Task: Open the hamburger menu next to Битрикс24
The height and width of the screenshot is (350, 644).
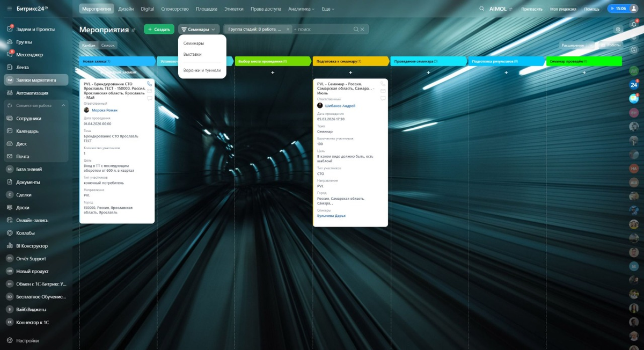Action: (x=9, y=9)
